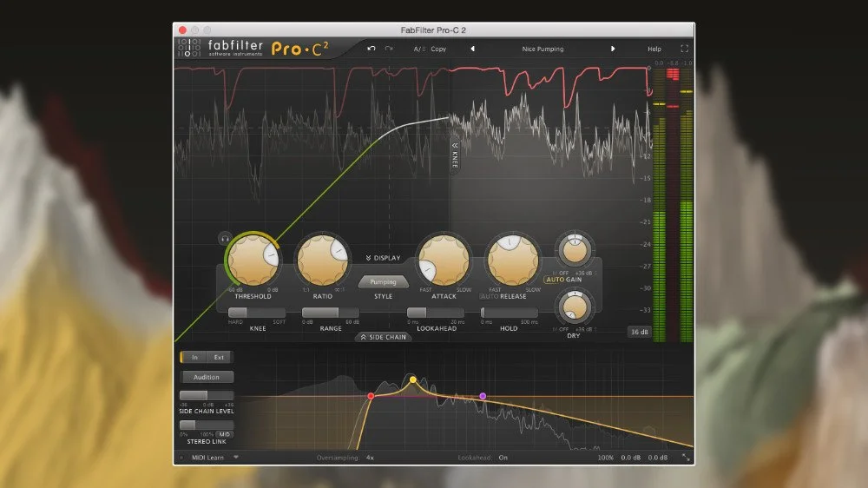The image size is (868, 488).
Task: Adjust the Knee slider
Action: tap(257, 313)
